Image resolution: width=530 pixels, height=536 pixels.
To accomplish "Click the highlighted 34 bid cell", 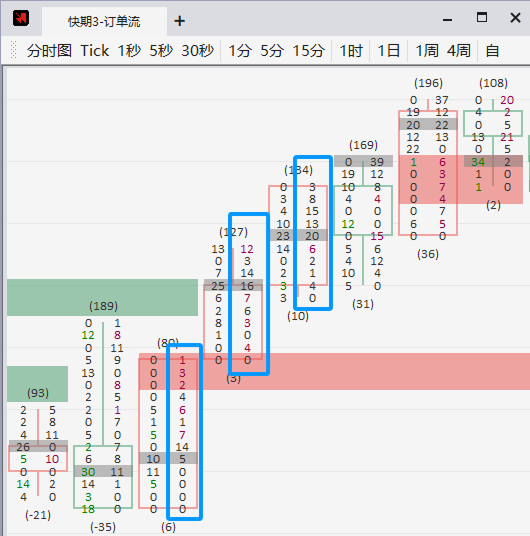I will point(478,162).
